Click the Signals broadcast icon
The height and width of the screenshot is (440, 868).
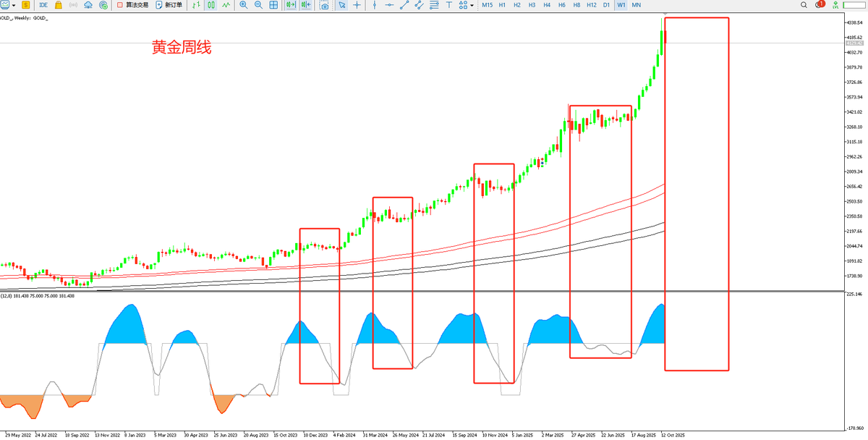coord(73,5)
